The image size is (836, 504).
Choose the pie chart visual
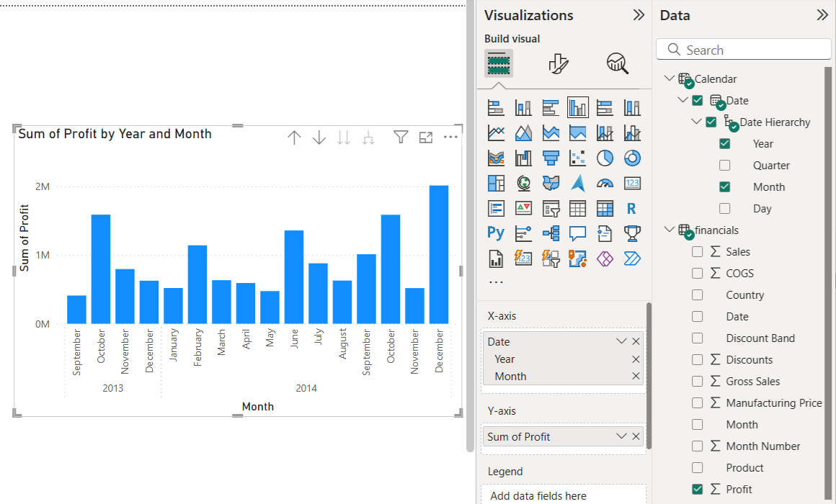[x=605, y=158]
